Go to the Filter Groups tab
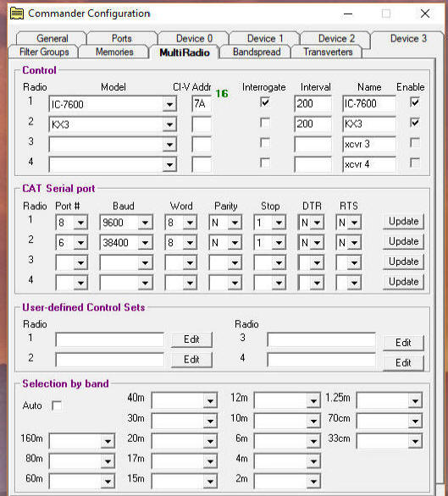 tap(44, 52)
